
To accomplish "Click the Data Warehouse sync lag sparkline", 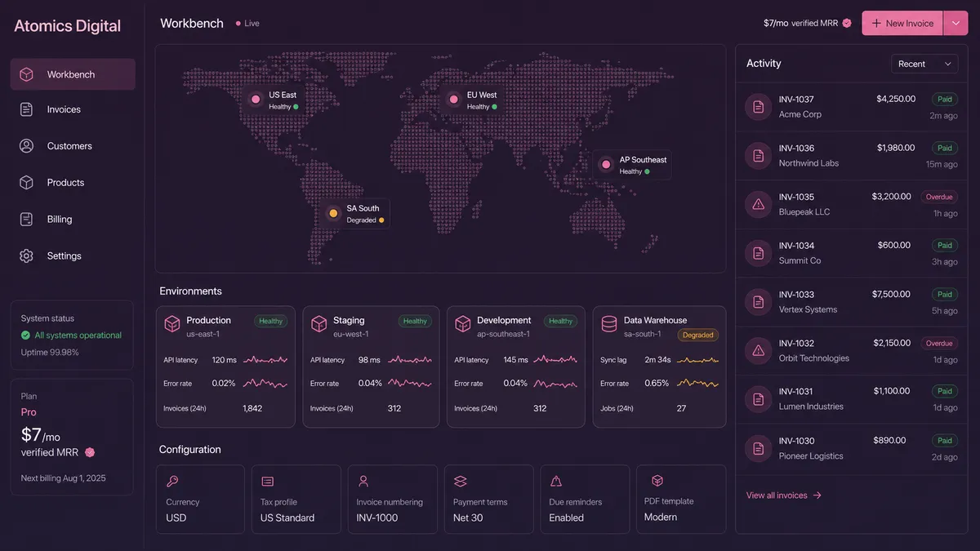I will click(697, 359).
